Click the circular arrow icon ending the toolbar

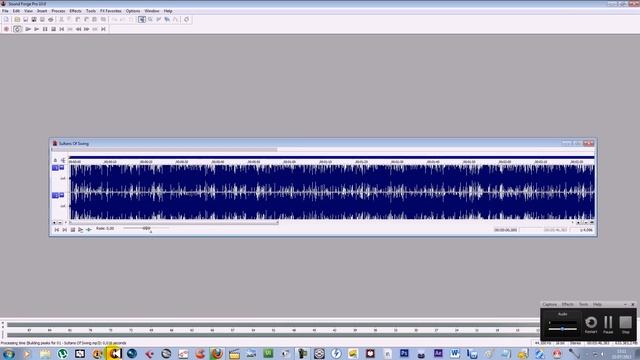(187, 20)
